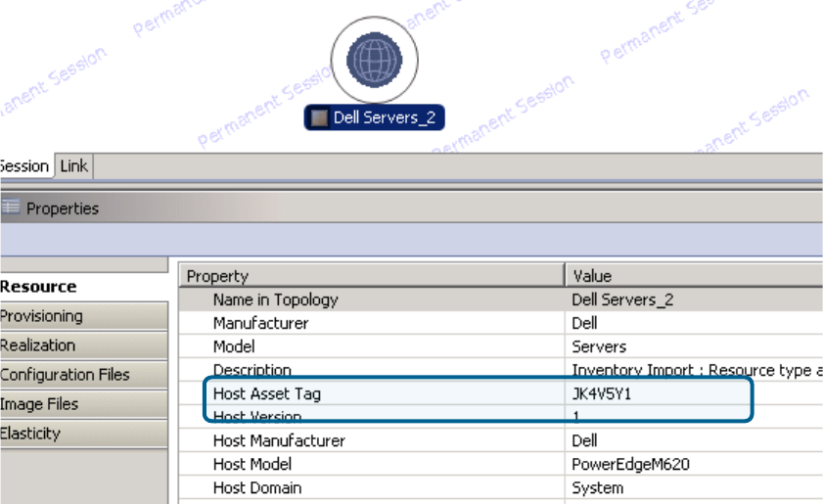
Task: Click the Host Domain value System
Action: pyautogui.click(x=597, y=488)
